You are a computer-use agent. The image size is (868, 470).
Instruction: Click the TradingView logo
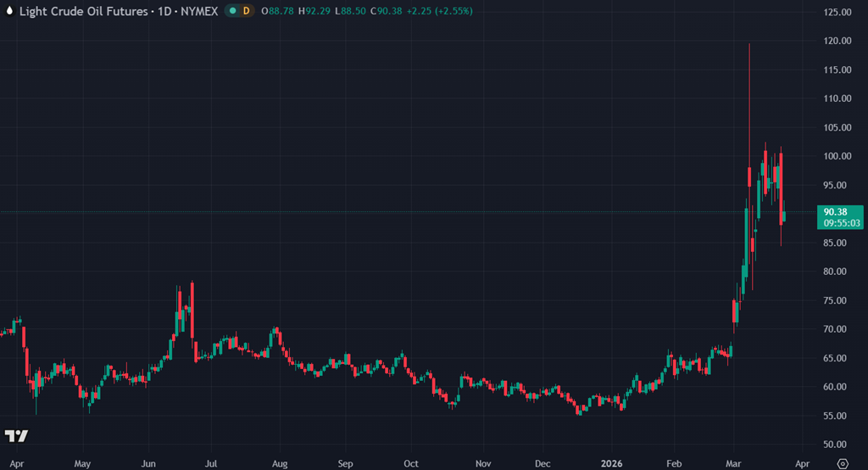click(16, 436)
